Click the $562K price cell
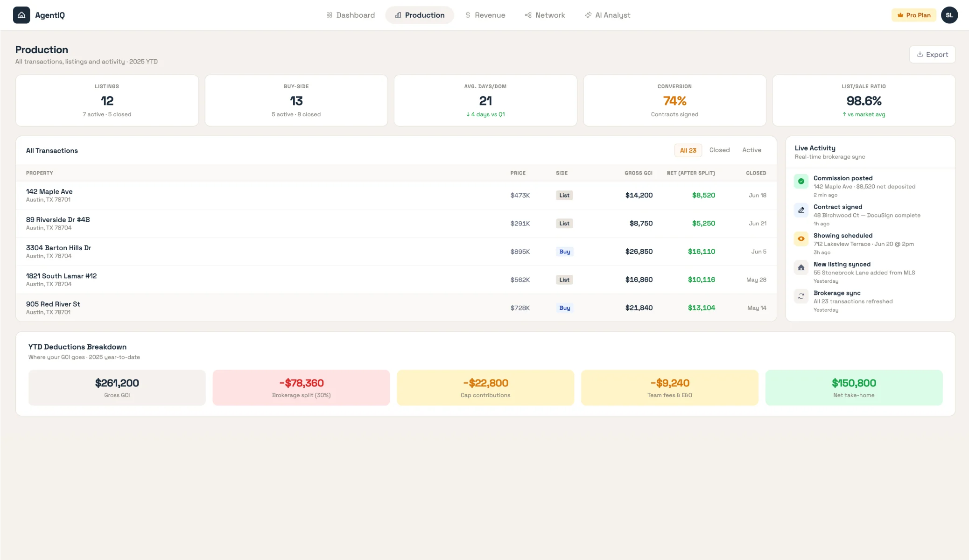Viewport: 969px width, 560px height. click(520, 280)
